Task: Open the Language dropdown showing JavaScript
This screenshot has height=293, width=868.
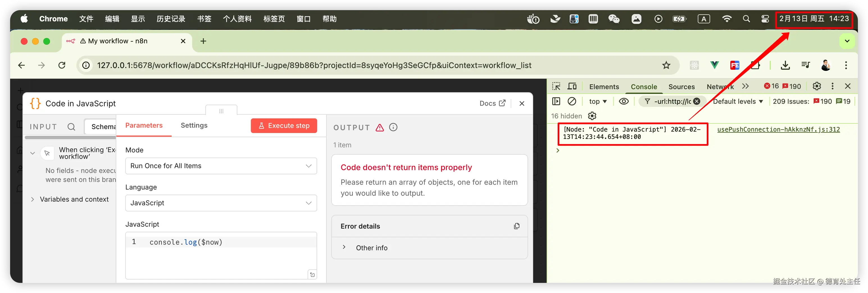Action: (221, 203)
